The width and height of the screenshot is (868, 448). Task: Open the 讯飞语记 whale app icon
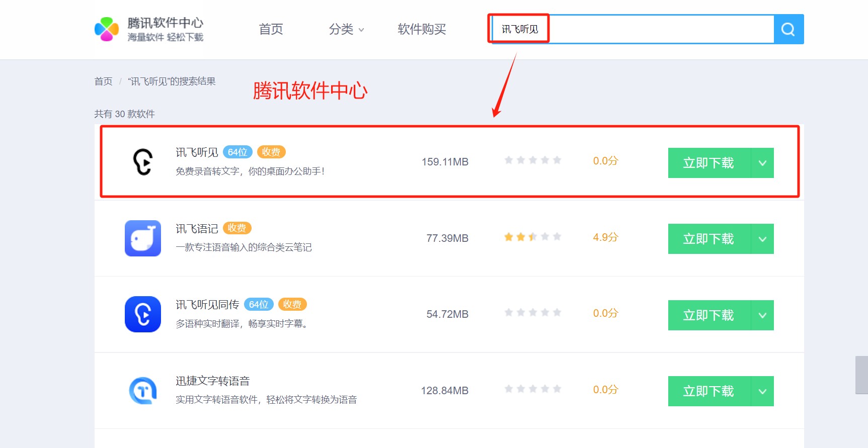click(143, 238)
